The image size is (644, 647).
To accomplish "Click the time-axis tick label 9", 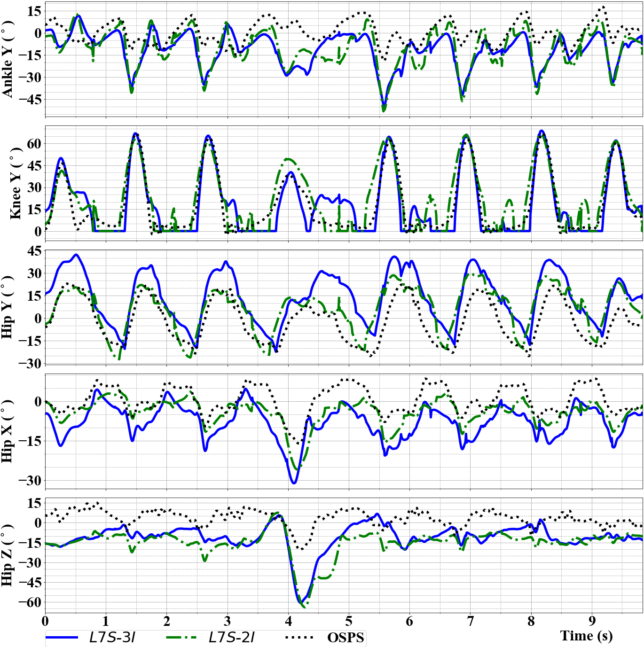I will 592,621.
